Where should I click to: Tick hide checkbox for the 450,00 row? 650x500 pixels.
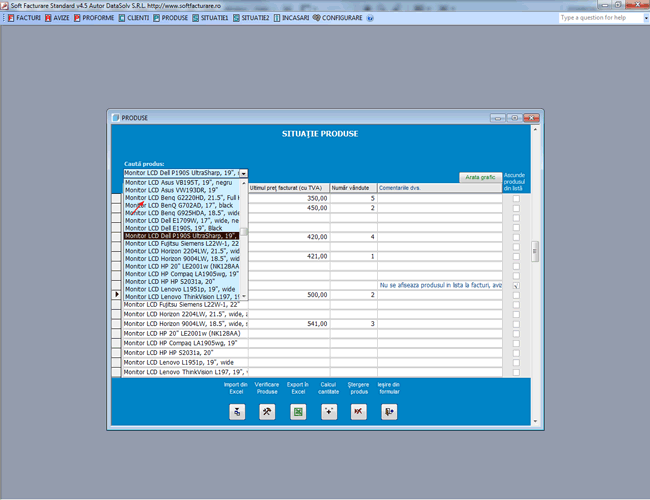click(x=516, y=208)
